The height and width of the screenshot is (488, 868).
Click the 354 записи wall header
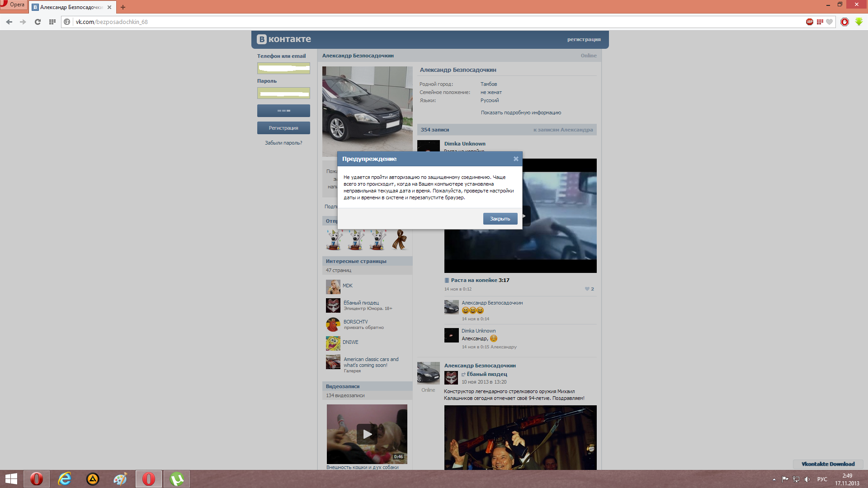tap(435, 130)
